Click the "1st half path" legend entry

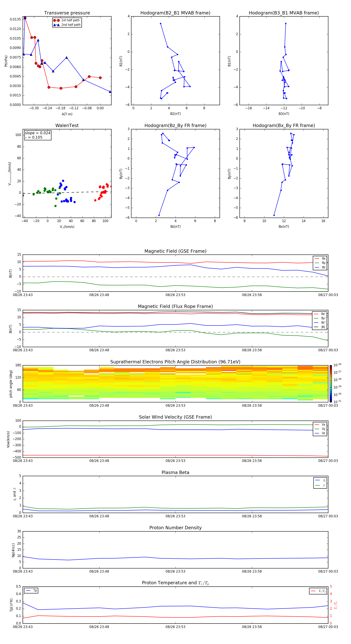[x=67, y=20]
